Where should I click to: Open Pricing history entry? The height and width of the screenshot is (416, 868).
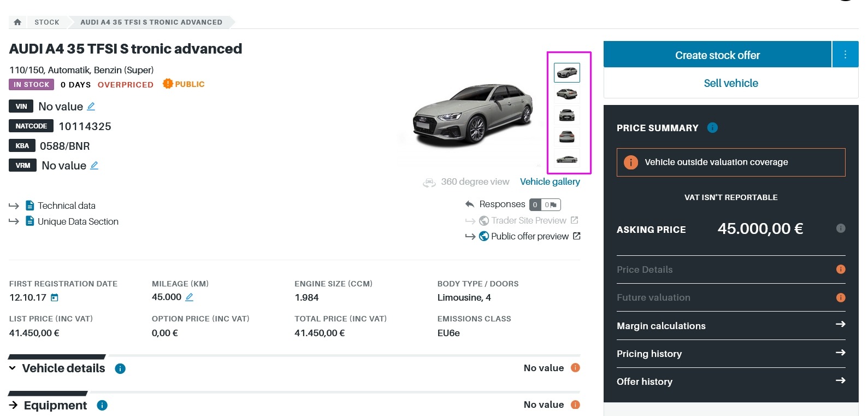click(731, 353)
